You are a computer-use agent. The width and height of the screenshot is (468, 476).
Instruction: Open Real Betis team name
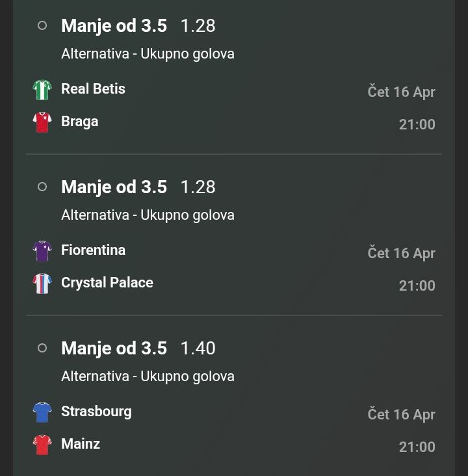point(93,89)
